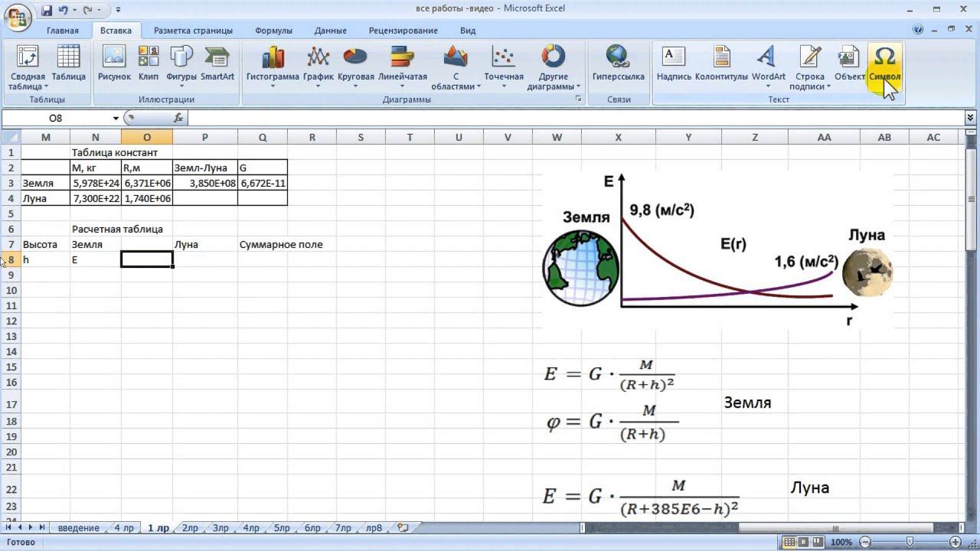Go to sheet 4 лр
Image resolution: width=980 pixels, height=551 pixels.
pos(124,528)
